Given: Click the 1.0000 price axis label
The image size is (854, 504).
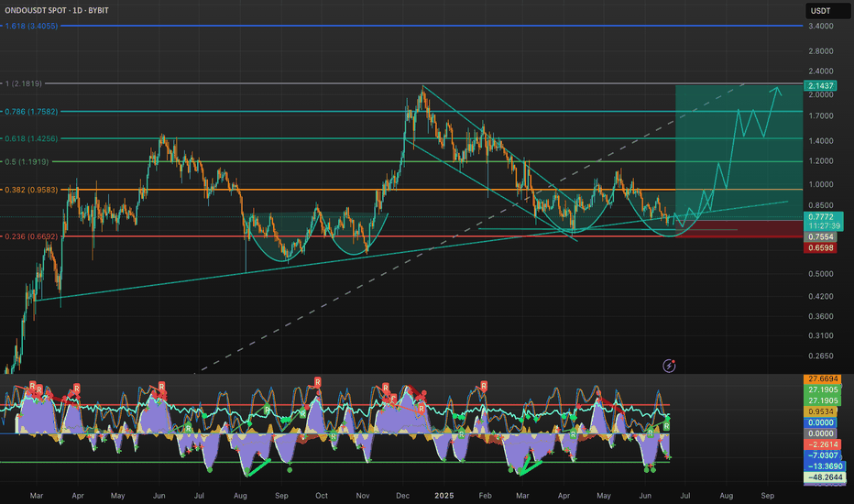Looking at the screenshot, I should (x=821, y=184).
